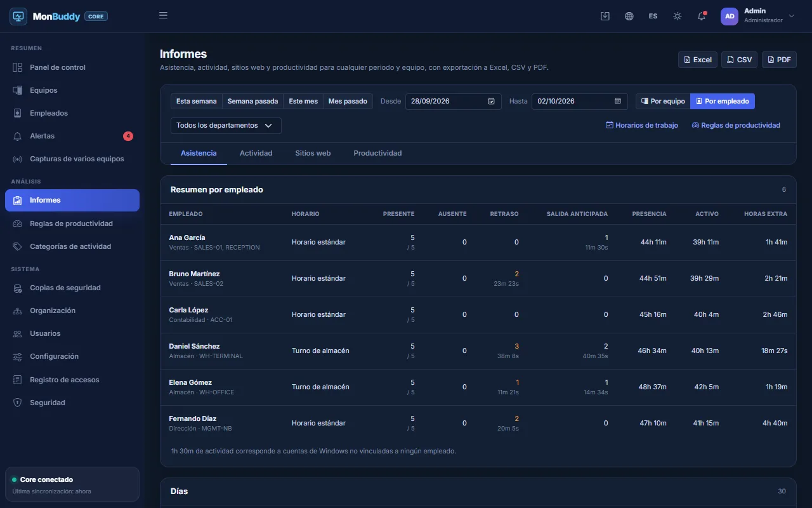Open calendar picker in Desde field
The height and width of the screenshot is (508, 812).
click(491, 102)
